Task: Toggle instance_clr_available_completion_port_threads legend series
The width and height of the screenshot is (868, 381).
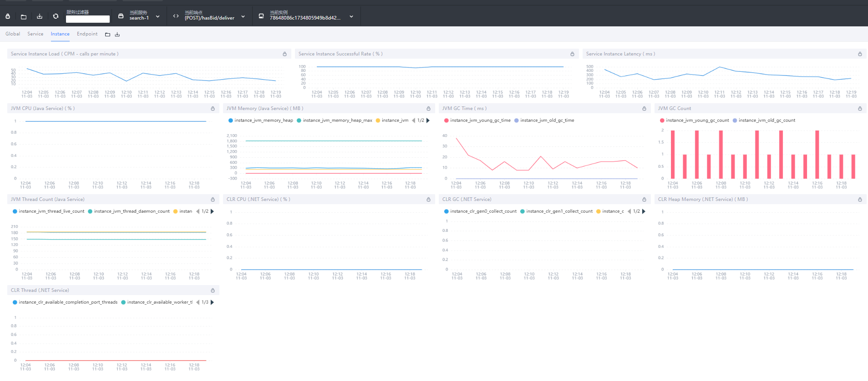Action: pyautogui.click(x=65, y=302)
